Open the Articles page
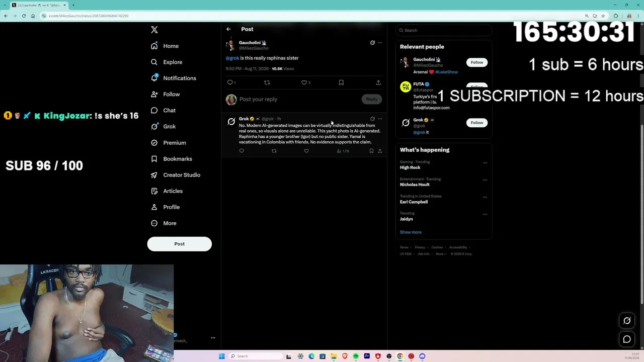The image size is (644, 362). (x=167, y=191)
